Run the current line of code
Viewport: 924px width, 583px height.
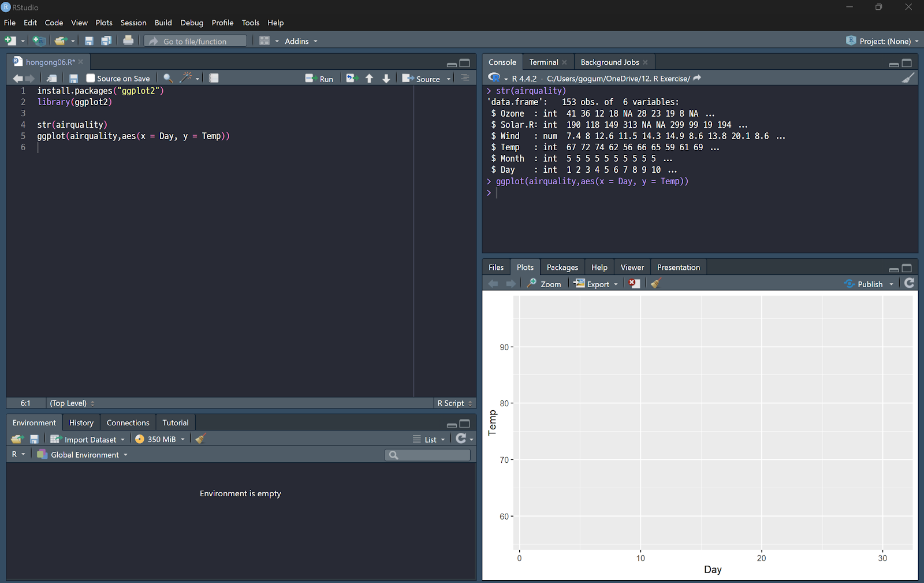click(x=319, y=79)
